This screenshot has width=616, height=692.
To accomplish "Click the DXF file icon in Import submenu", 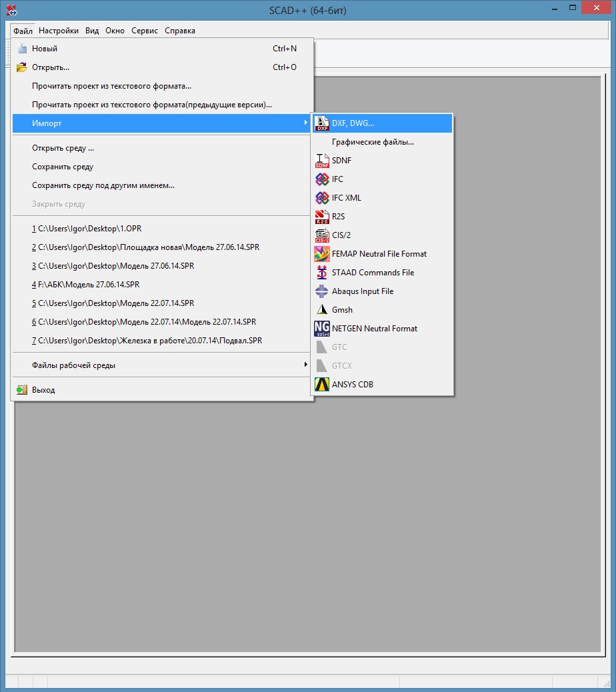I will coord(322,123).
